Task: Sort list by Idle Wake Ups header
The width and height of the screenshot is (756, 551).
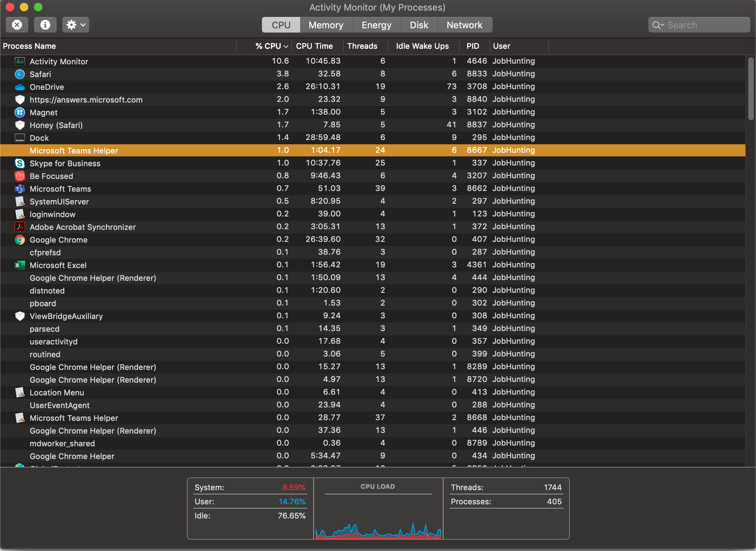Action: 422,46
